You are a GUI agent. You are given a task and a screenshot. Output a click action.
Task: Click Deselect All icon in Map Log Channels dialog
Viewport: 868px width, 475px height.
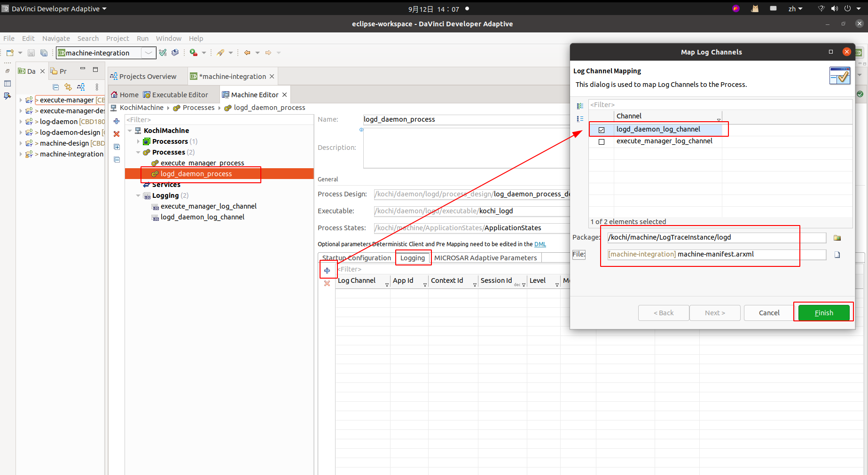[580, 119]
